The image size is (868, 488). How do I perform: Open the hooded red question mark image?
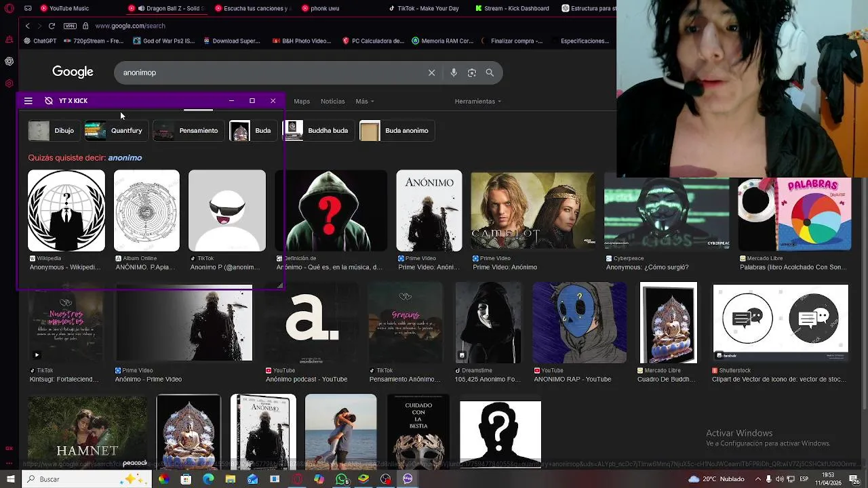[331, 211]
